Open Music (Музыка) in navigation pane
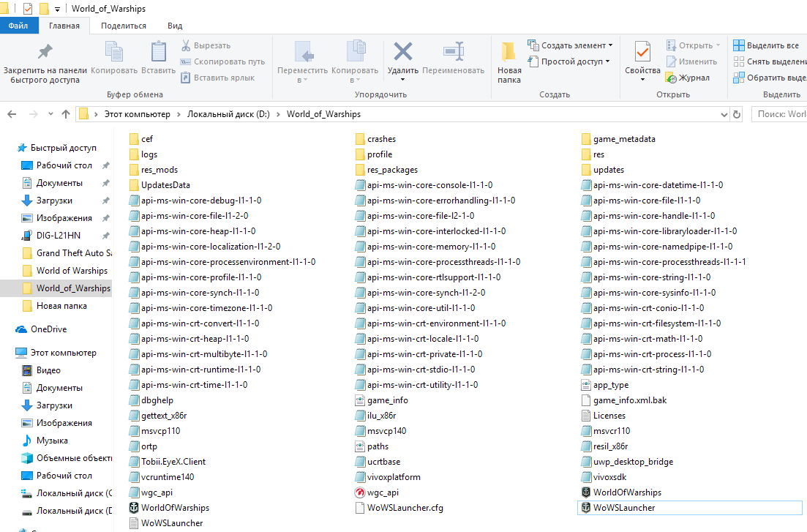Viewport: 807px width, 532px height. (x=44, y=441)
